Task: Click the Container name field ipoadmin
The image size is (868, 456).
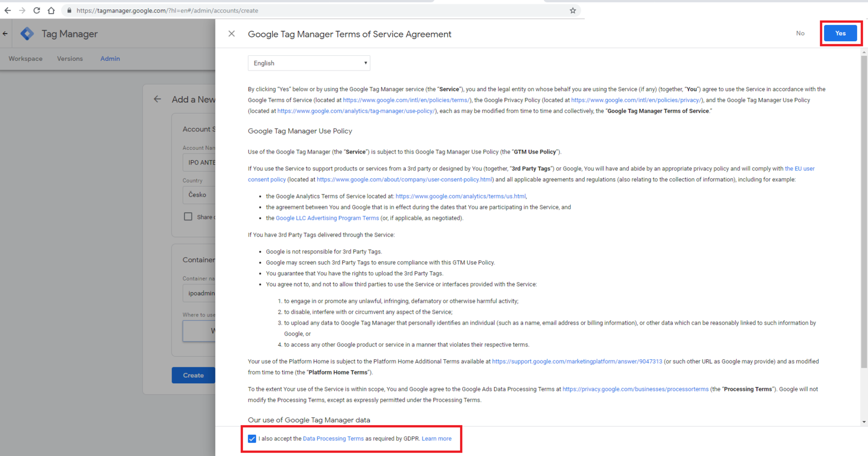Action: [199, 293]
